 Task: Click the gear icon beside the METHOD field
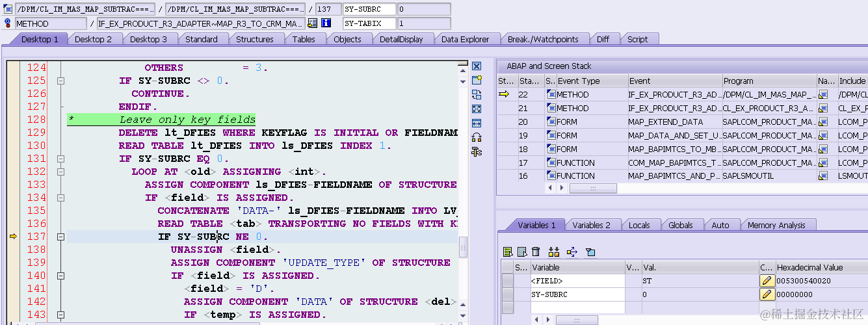coord(8,23)
